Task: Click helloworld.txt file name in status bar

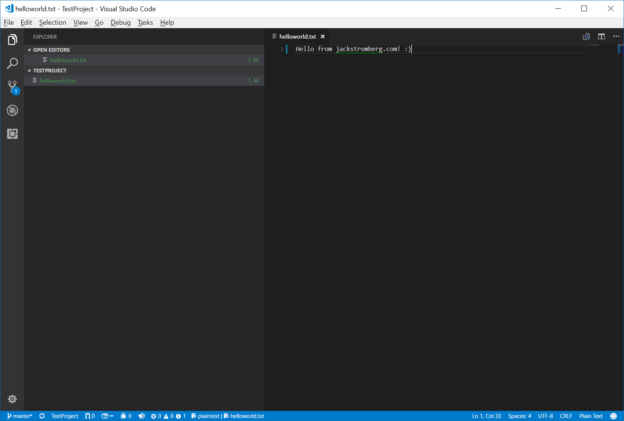Action: [x=244, y=416]
